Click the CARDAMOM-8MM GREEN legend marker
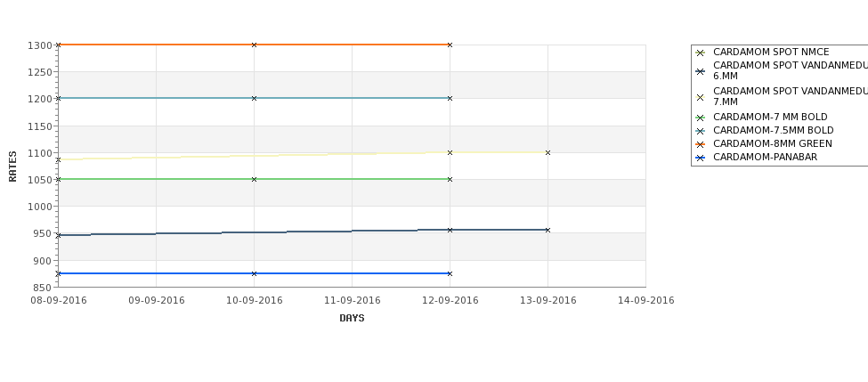This screenshot has height=382, width=868. tap(700, 144)
